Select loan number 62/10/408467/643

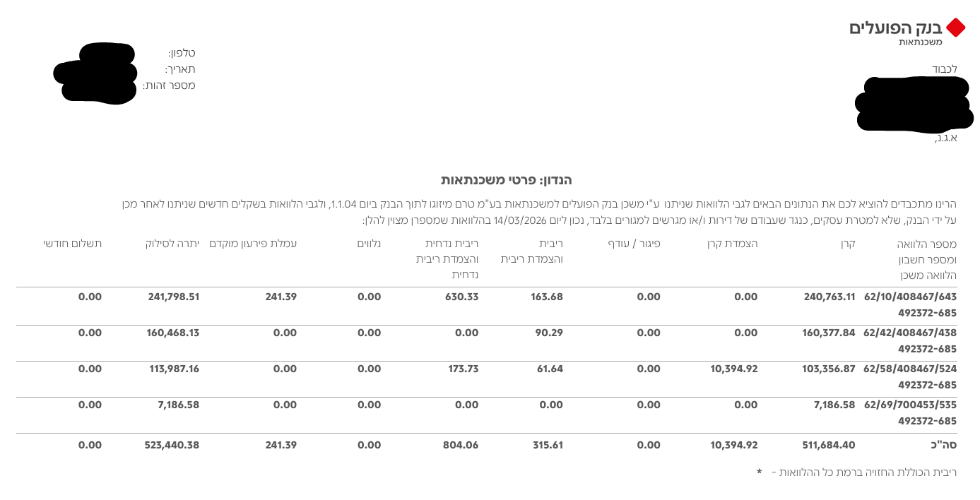(x=910, y=297)
